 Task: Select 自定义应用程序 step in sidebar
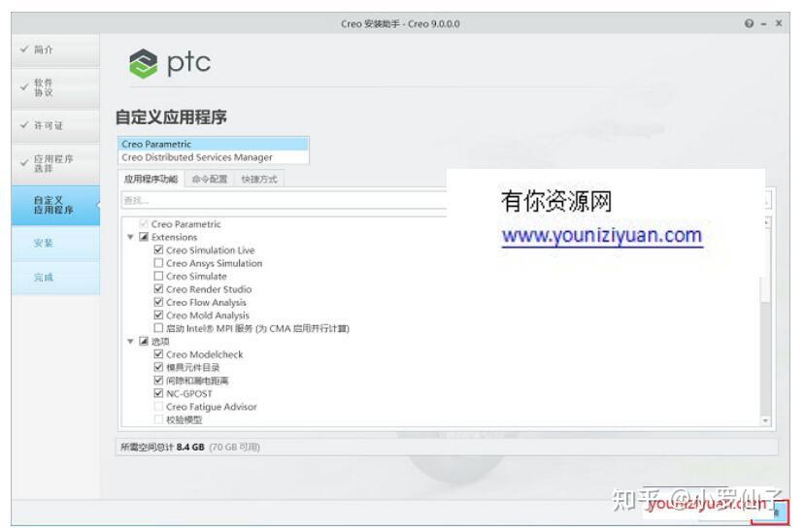pos(55,205)
